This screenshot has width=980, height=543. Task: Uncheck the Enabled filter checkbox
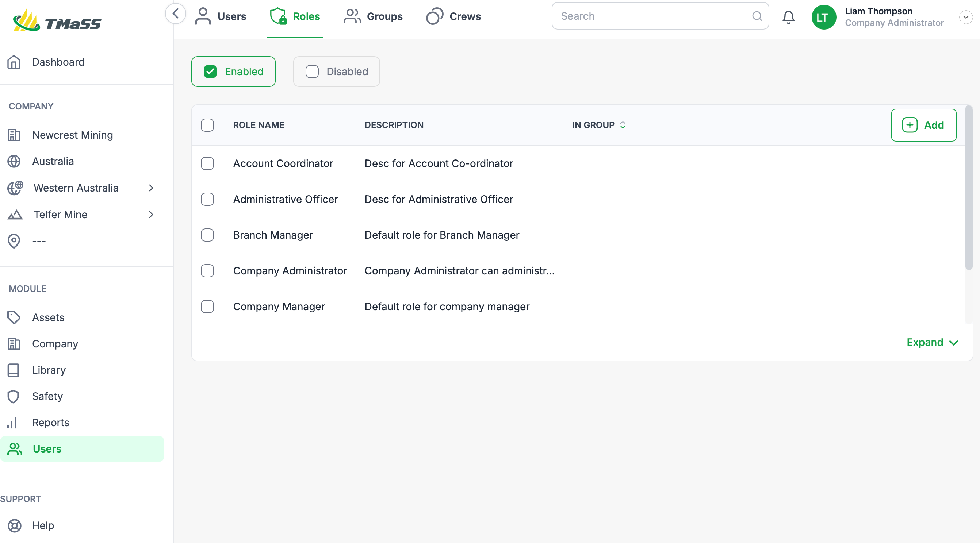tap(210, 72)
